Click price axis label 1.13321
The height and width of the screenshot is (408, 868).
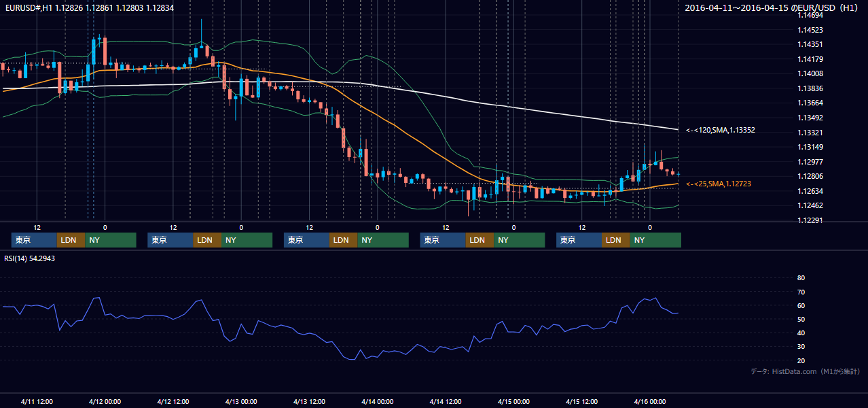810,133
